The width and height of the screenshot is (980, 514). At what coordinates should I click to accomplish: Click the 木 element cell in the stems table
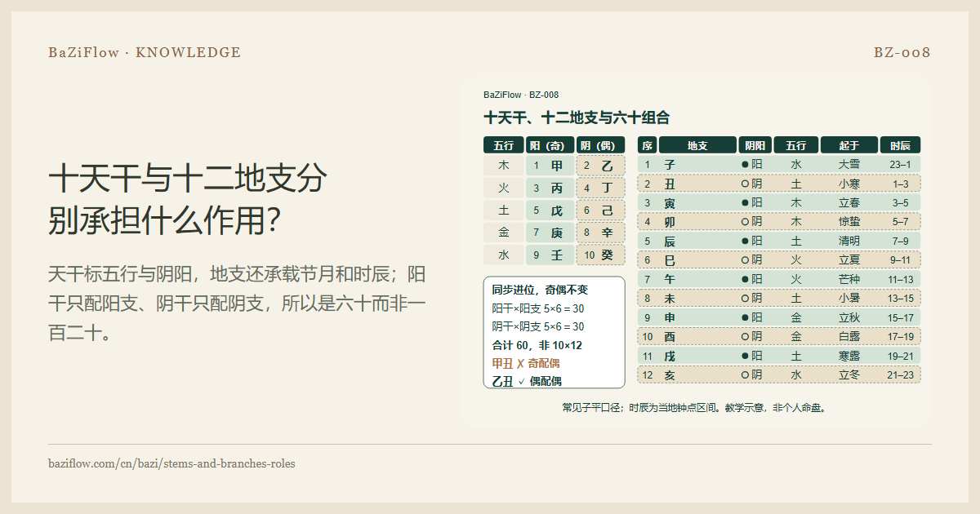pyautogui.click(x=503, y=166)
